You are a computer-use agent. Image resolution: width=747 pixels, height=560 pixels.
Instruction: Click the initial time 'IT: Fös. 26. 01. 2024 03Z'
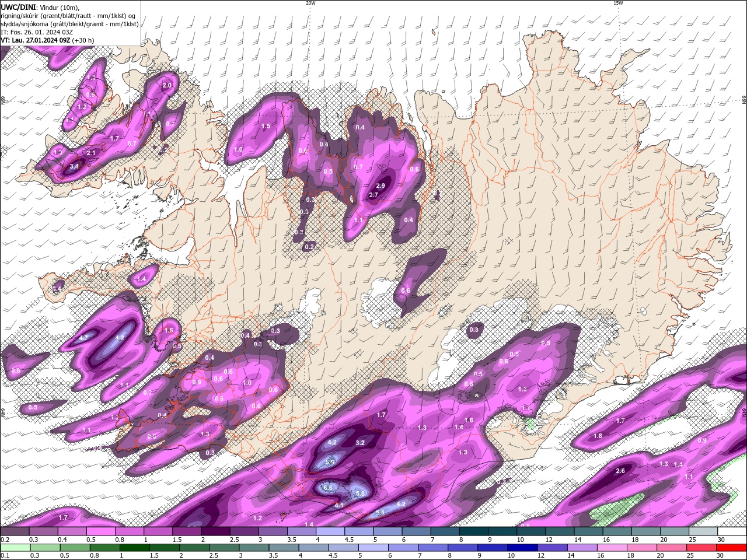point(36,32)
